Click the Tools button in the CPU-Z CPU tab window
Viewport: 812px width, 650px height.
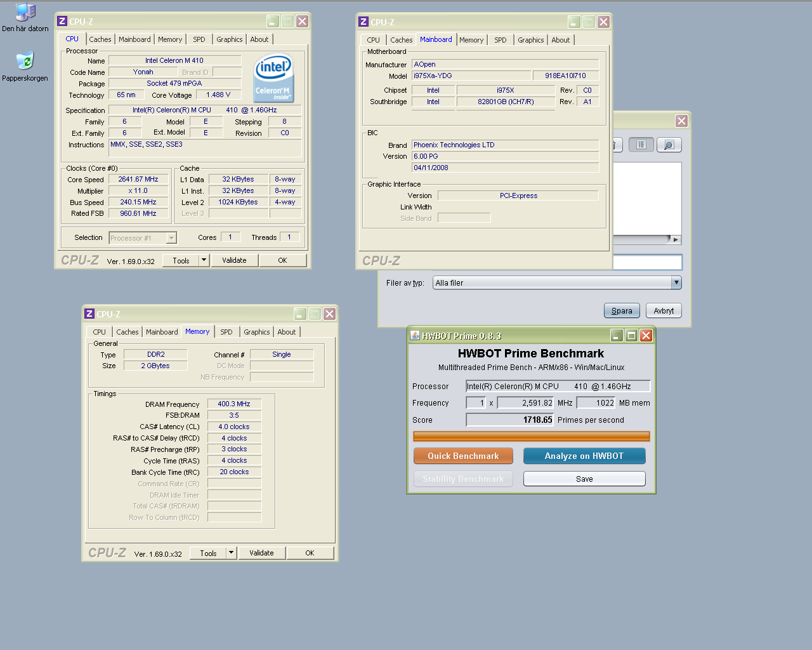pyautogui.click(x=181, y=260)
